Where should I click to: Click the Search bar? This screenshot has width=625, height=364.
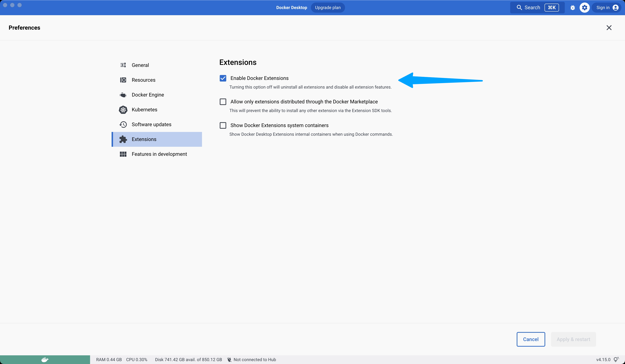pos(532,7)
